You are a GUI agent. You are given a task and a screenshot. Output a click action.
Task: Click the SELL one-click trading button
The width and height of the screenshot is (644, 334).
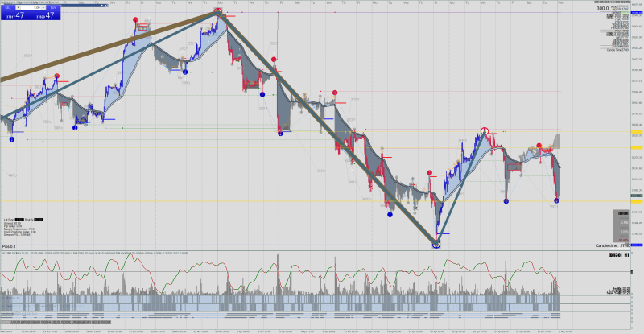8,7
